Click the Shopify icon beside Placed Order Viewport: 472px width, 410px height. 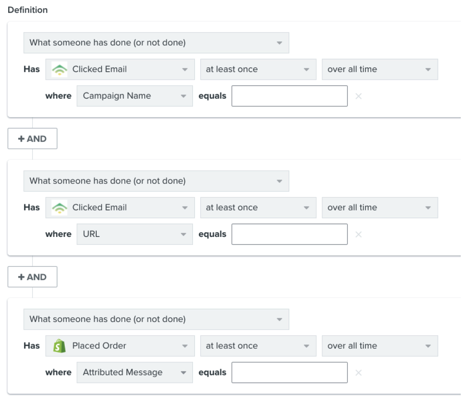(x=59, y=346)
